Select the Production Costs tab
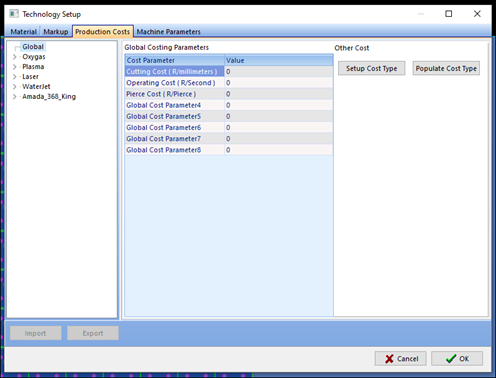This screenshot has height=378, width=496. point(103,31)
